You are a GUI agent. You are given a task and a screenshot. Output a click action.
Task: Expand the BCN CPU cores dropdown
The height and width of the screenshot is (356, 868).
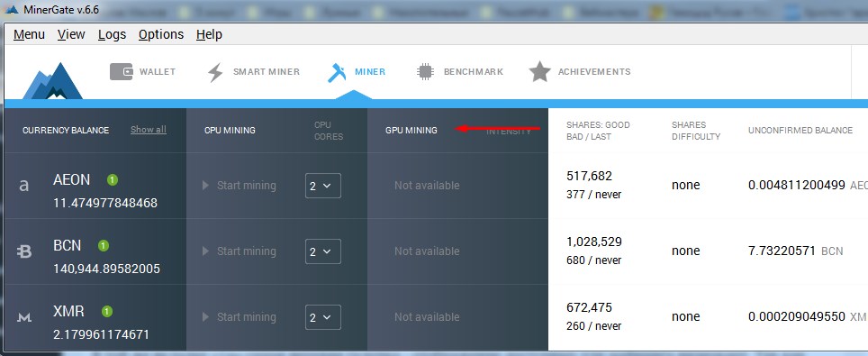[x=323, y=251]
